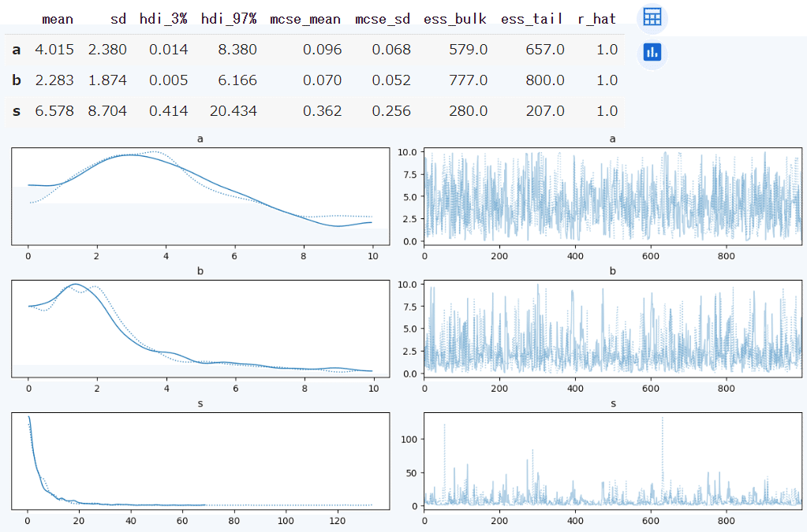This screenshot has width=807, height=532.
Task: Select the 'ess_tail' column header
Action: tap(532, 20)
